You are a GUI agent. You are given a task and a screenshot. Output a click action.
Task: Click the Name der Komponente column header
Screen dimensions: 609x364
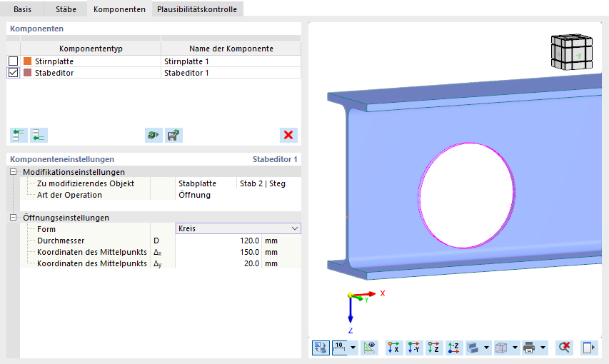(231, 49)
